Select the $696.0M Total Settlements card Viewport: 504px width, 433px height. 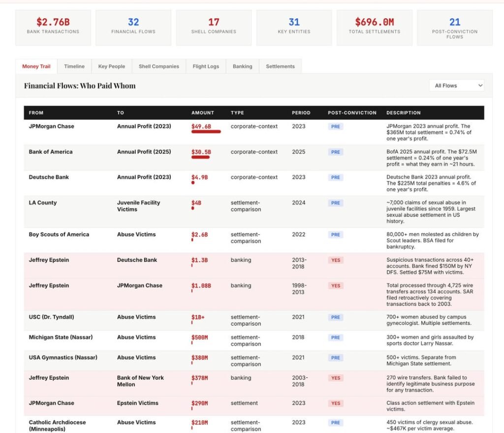(x=375, y=28)
